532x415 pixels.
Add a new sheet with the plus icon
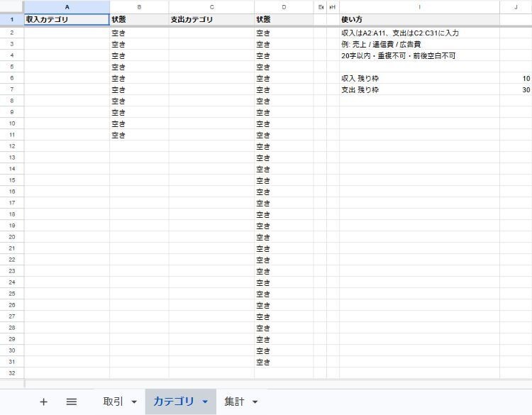coord(43,402)
